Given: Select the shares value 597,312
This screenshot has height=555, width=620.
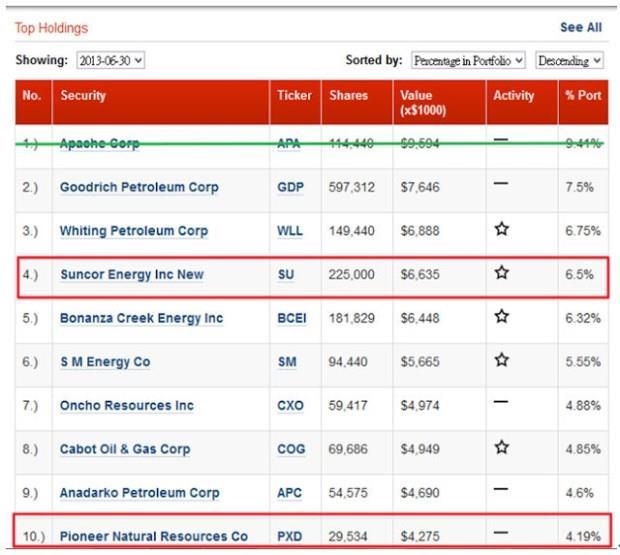Looking at the screenshot, I should pos(352,187).
